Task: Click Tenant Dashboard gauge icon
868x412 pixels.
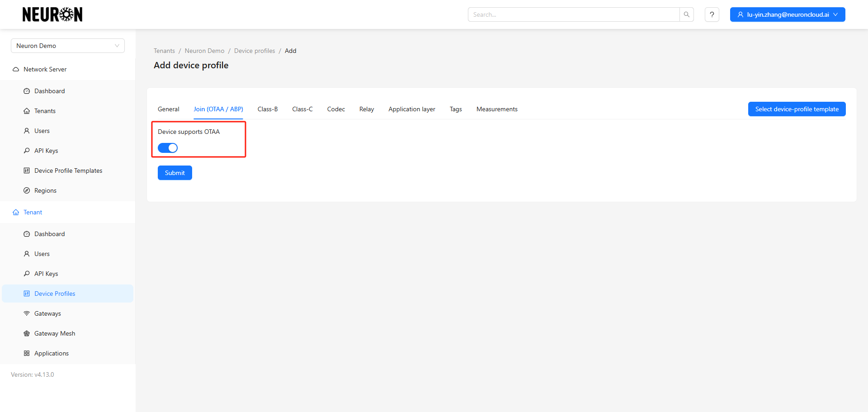Action: [x=27, y=234]
